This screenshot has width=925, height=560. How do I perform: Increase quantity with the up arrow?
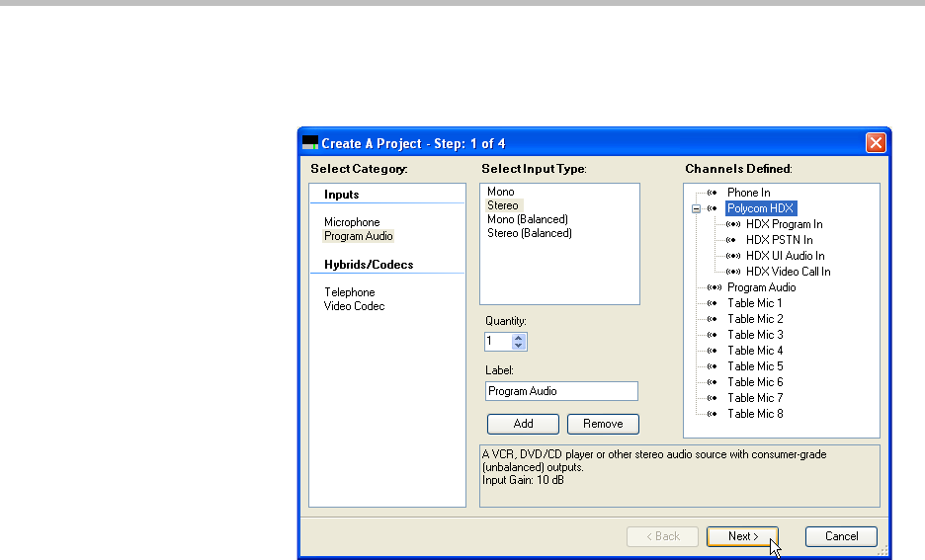pyautogui.click(x=520, y=337)
